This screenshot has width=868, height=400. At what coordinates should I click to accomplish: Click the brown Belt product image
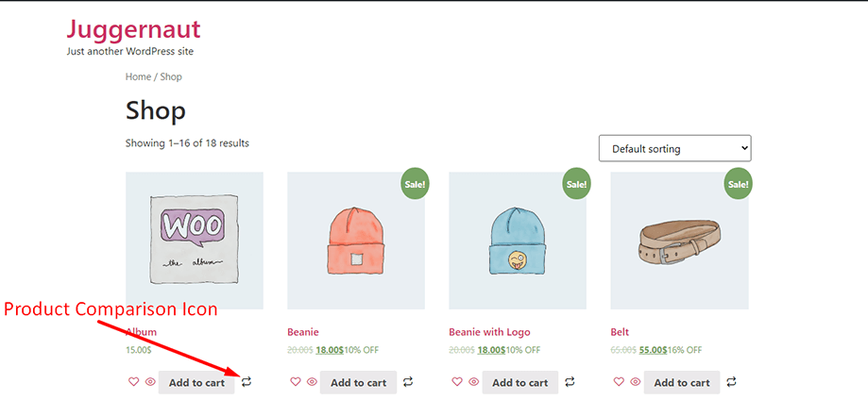679,241
